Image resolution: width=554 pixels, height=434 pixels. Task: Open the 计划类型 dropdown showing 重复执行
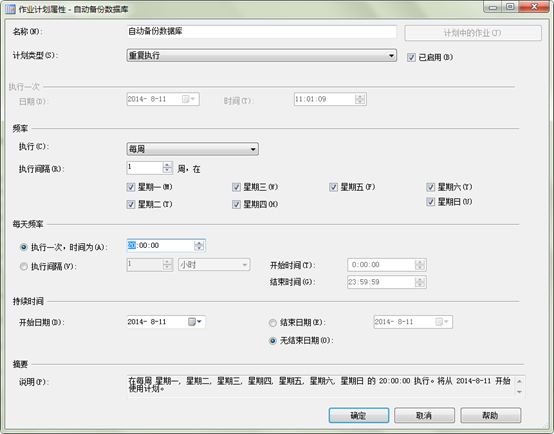point(261,55)
